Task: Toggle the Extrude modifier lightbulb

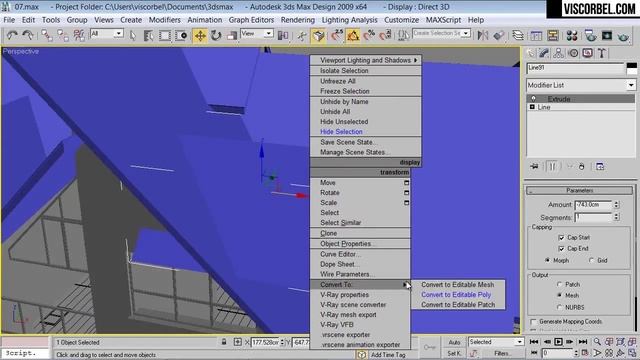Action: pos(533,99)
